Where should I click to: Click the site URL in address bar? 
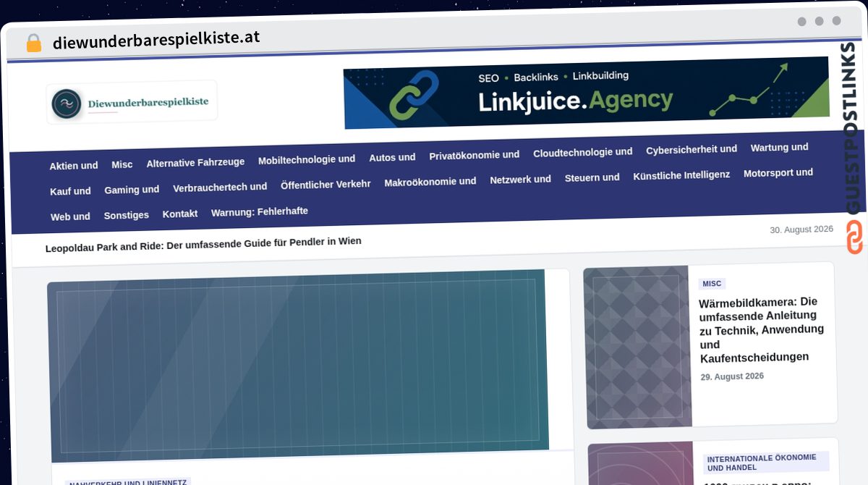click(x=156, y=40)
